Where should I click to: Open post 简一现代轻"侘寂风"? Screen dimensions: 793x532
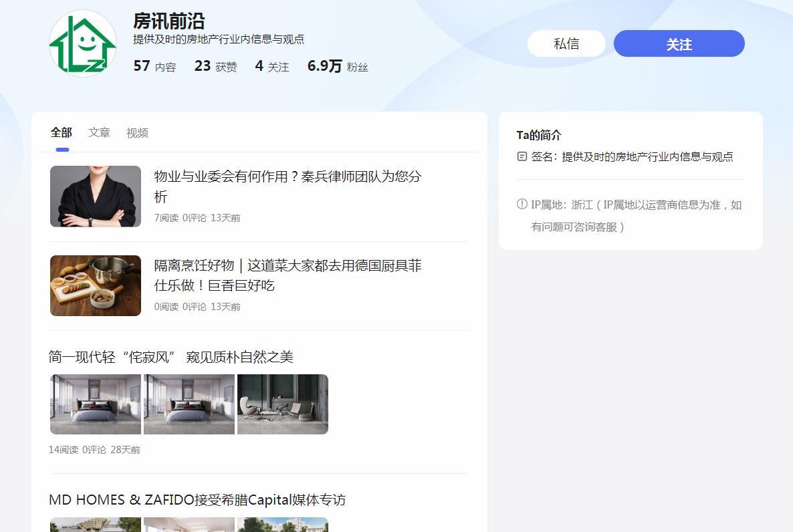tap(171, 357)
